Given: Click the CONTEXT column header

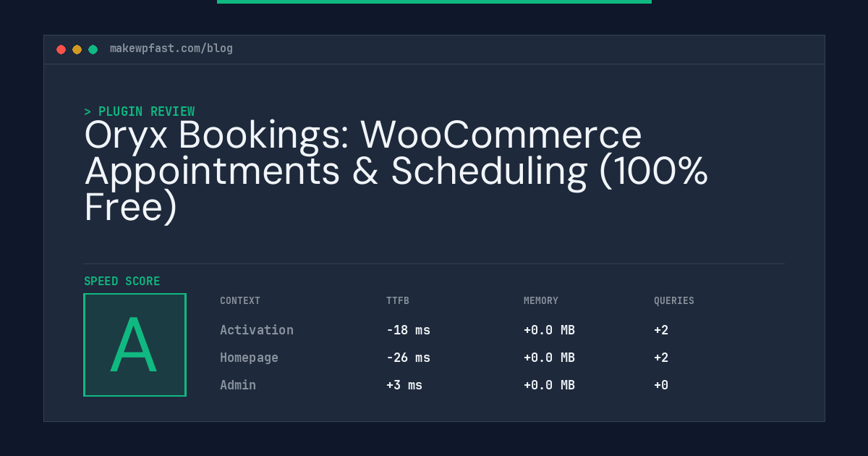Looking at the screenshot, I should (240, 300).
